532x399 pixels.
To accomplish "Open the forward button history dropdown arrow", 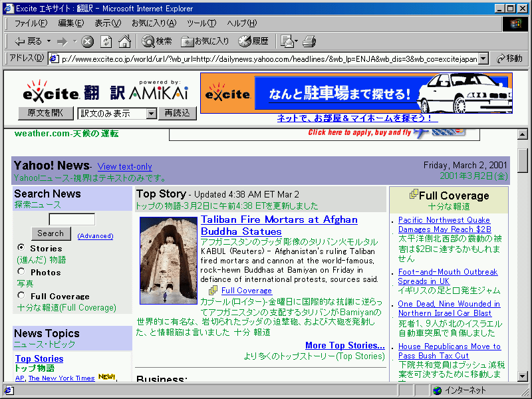I will (74, 41).
